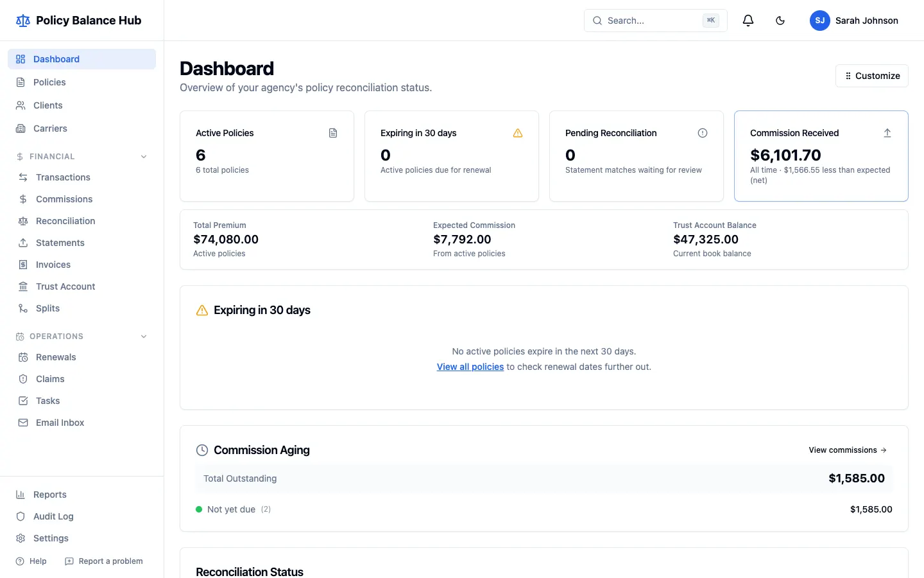Open Carriers from the sidebar
924x578 pixels.
click(x=81, y=128)
